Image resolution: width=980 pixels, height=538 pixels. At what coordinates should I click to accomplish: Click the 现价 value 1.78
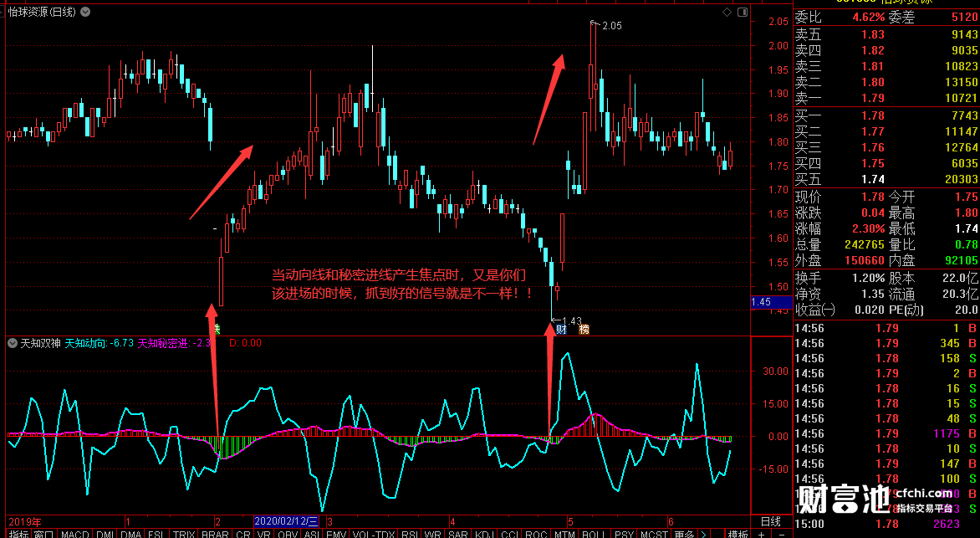[x=872, y=197]
